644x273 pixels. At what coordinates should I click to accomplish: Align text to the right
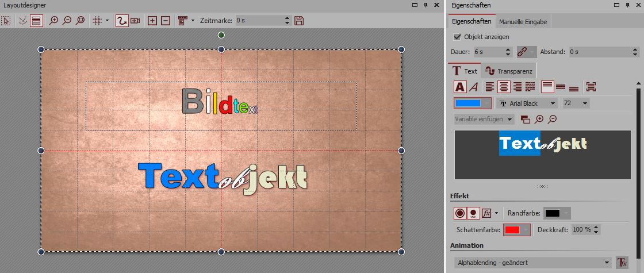[x=517, y=87]
